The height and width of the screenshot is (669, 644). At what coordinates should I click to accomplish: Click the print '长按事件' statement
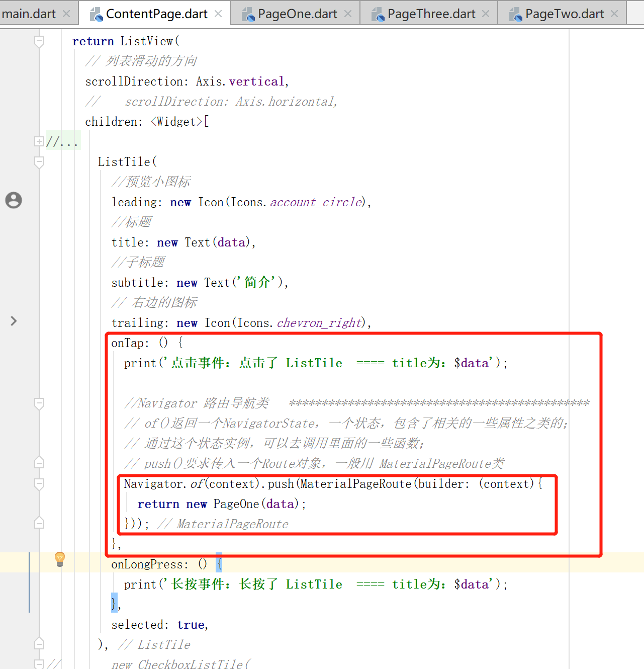316,584
